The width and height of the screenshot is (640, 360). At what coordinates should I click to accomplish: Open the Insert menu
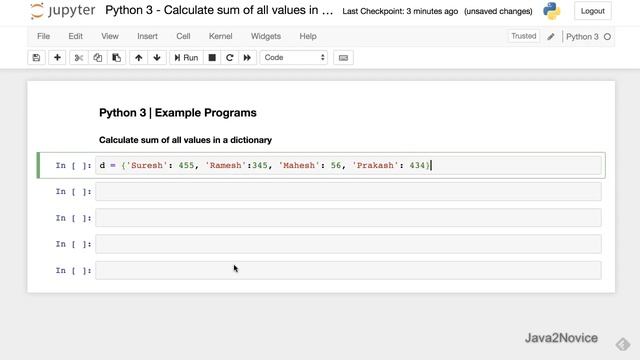[147, 36]
